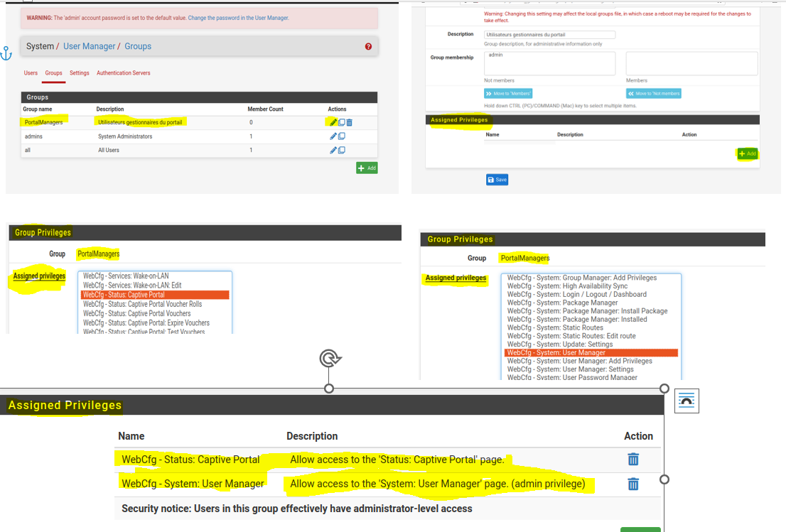Image resolution: width=786 pixels, height=532 pixels.
Task: Delete the WebCfg - Status: Captive Portal privilege
Action: point(632,459)
